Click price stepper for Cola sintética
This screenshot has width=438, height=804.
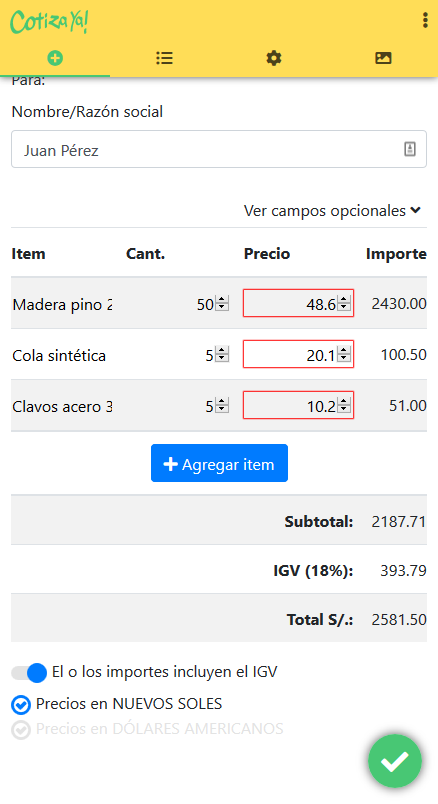click(x=344, y=354)
